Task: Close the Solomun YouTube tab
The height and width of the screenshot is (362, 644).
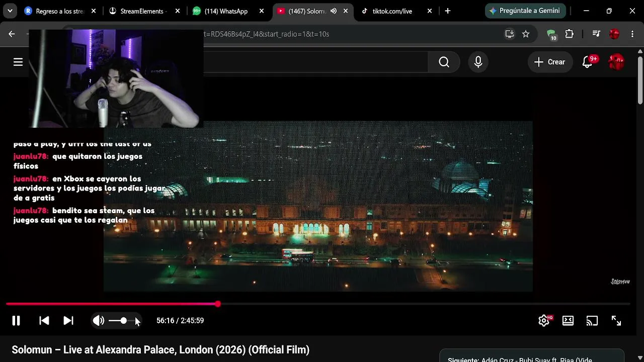Action: (345, 11)
